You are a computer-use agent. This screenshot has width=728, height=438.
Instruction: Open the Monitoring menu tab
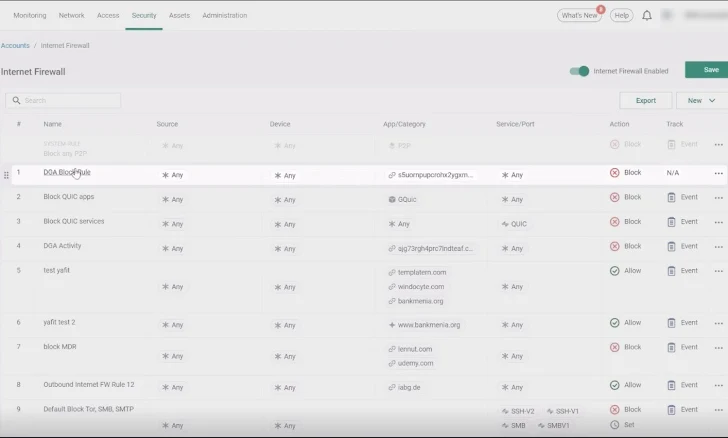29,16
